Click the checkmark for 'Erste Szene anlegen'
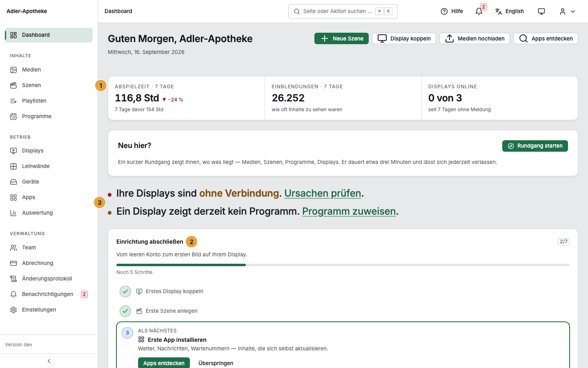 click(x=125, y=311)
